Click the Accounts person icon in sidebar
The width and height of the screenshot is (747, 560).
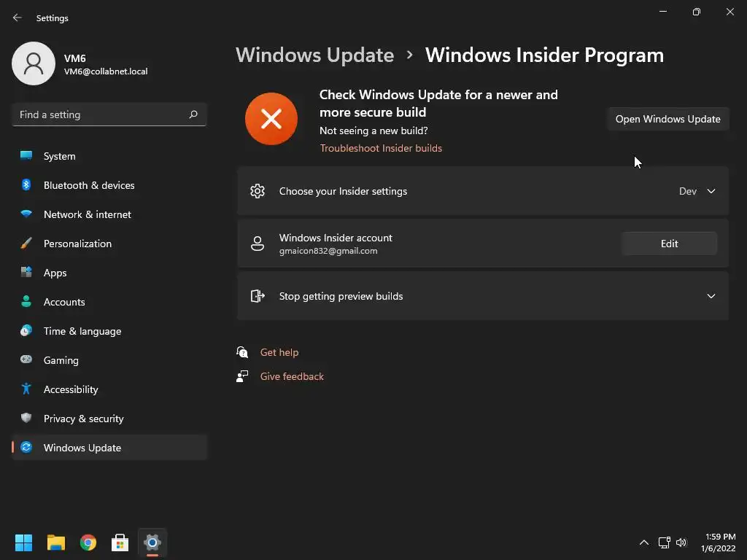[x=26, y=301]
